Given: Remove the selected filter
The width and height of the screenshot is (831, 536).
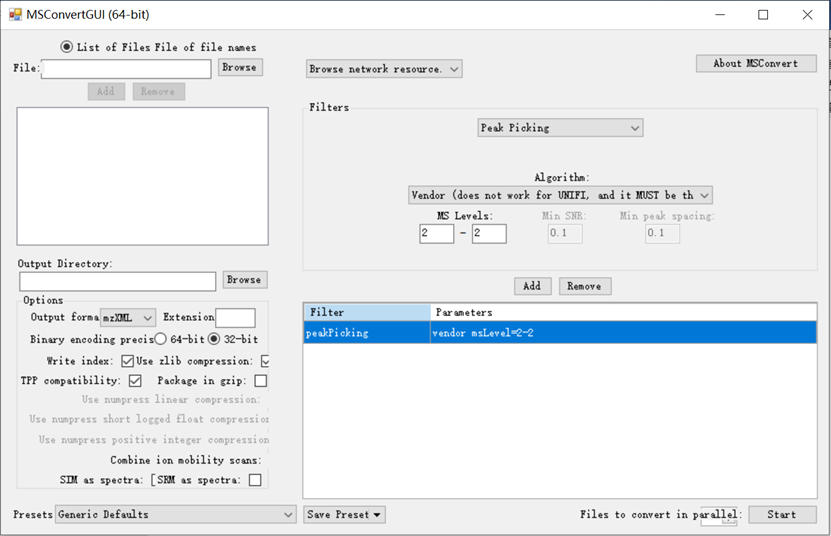Looking at the screenshot, I should (585, 286).
